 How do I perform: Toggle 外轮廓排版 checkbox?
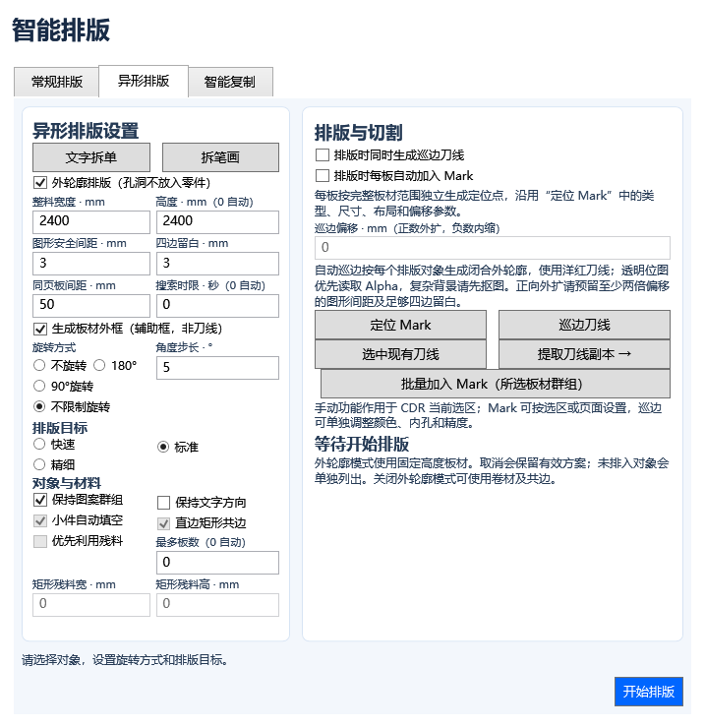[40, 182]
